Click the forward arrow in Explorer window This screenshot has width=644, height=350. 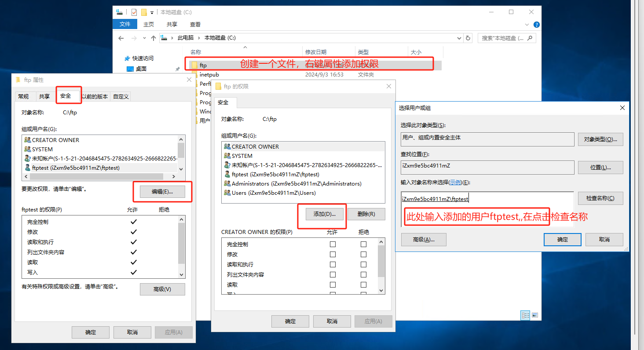pyautogui.click(x=134, y=38)
